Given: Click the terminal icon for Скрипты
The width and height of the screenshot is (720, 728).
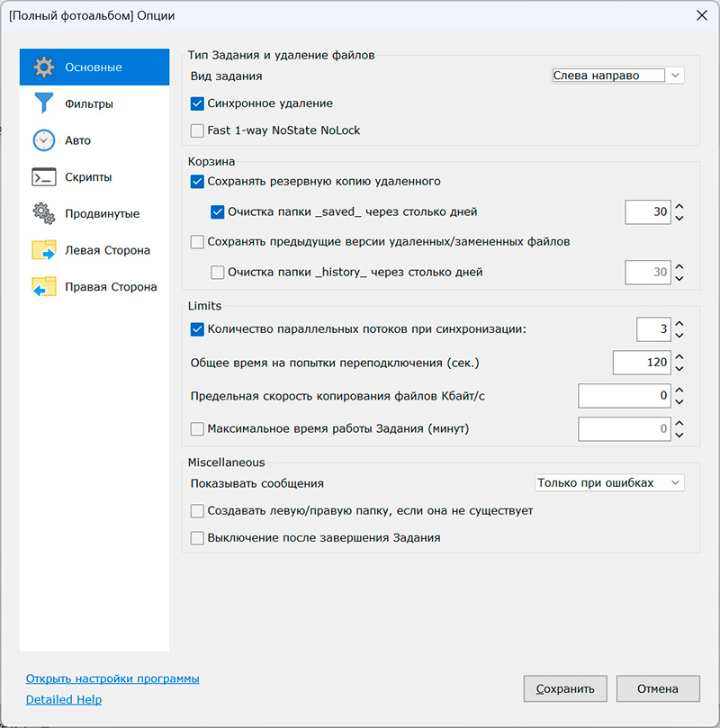Looking at the screenshot, I should click(x=44, y=177).
